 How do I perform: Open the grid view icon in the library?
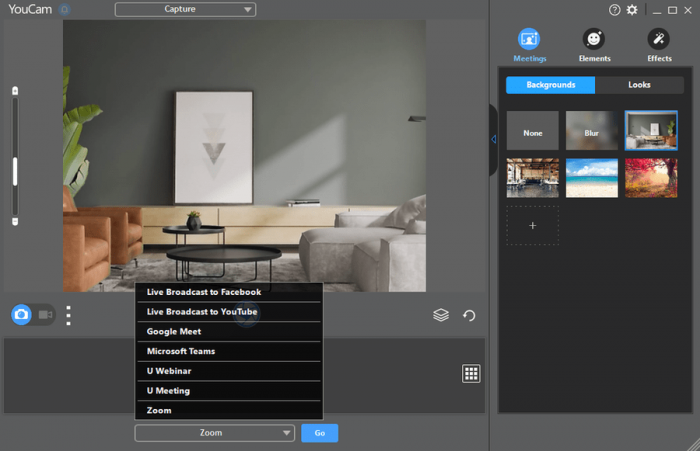[471, 373]
